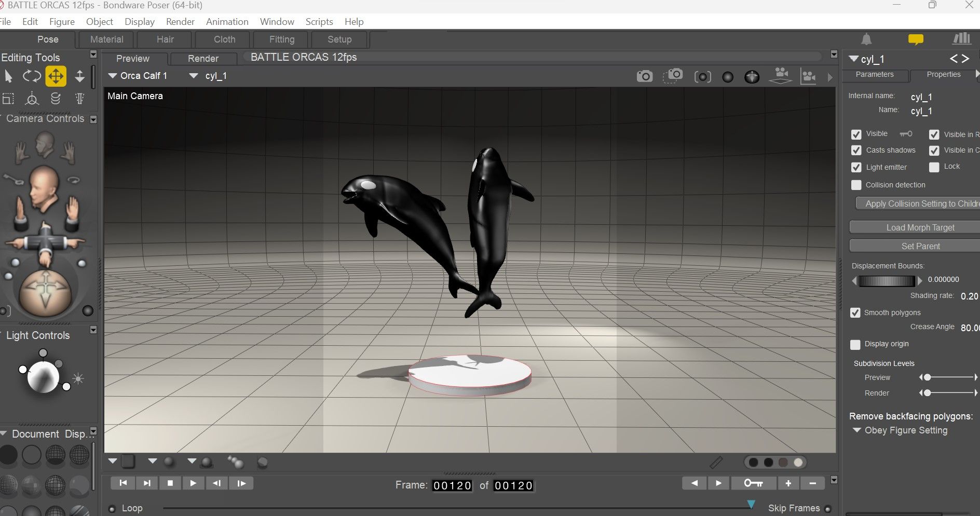The height and width of the screenshot is (516, 980).
Task: Expand the Editing Tools panel menu
Action: 93,55
